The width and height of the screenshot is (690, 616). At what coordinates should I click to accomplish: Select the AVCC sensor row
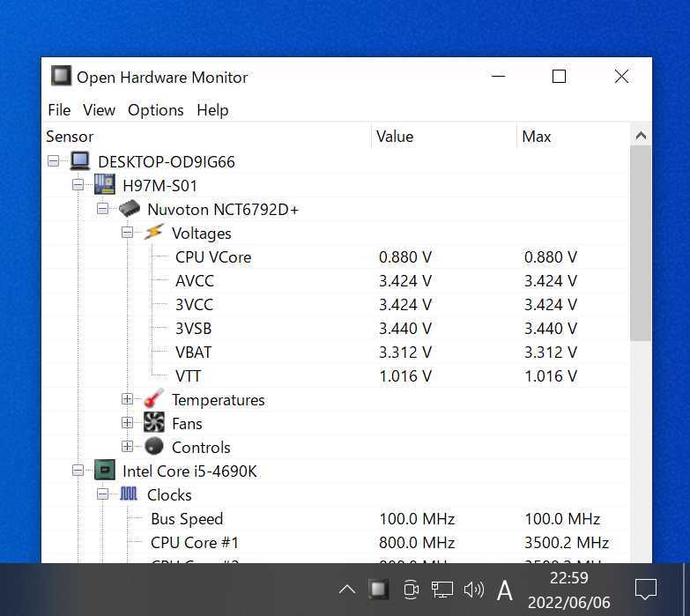pos(337,281)
